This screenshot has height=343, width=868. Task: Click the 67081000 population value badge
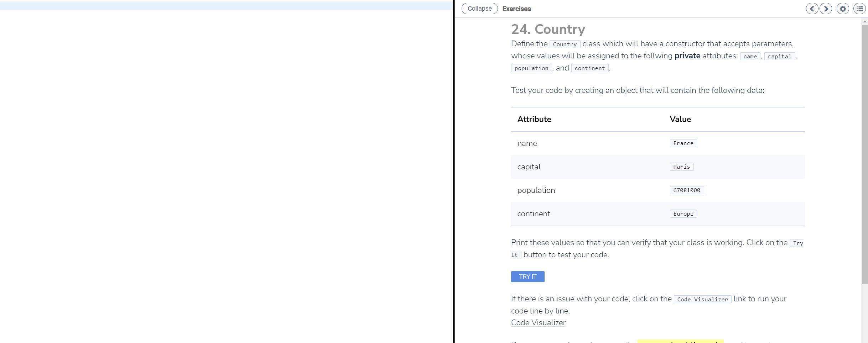(686, 190)
